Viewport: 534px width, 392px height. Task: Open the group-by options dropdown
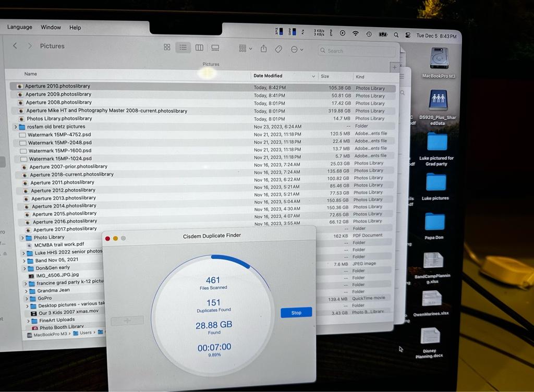pos(245,48)
